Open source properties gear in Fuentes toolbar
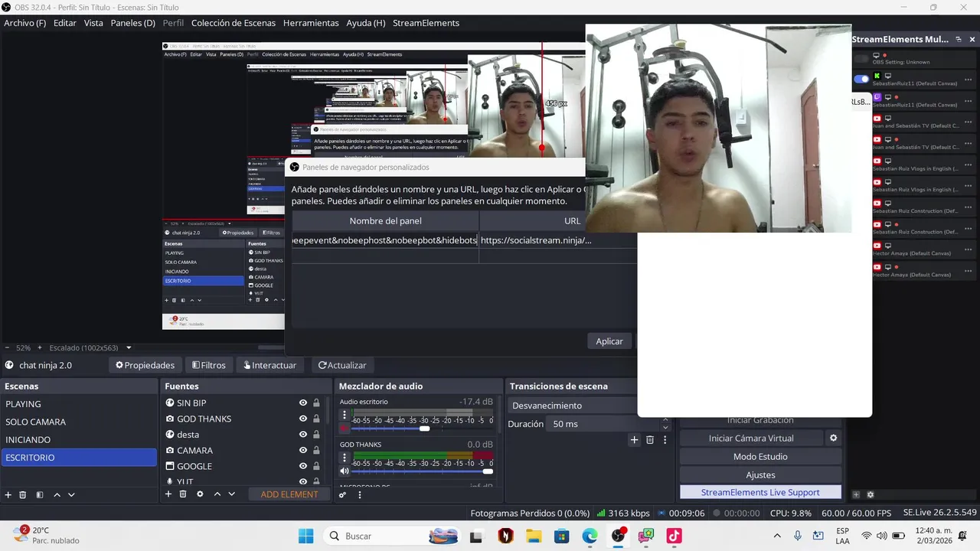This screenshot has width=980, height=551. 200,494
